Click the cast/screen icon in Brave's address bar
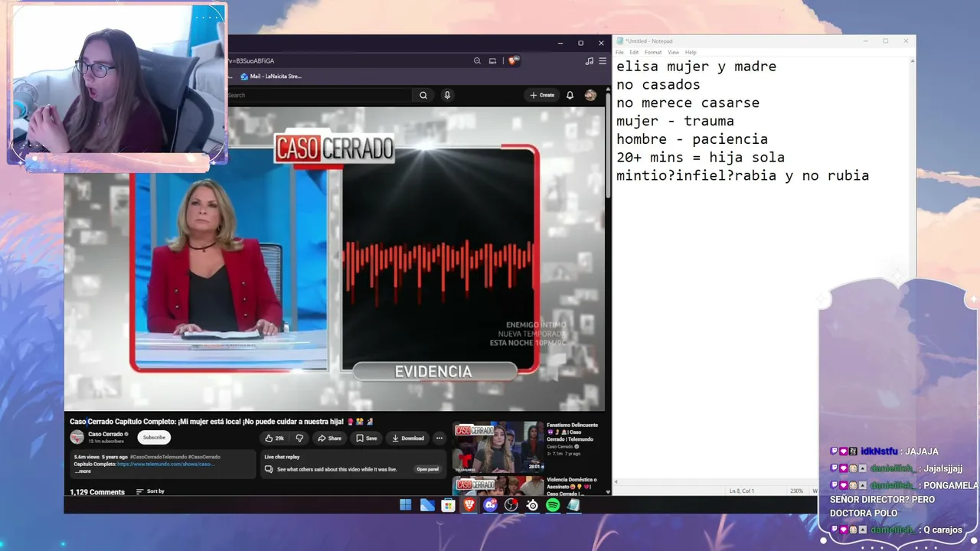This screenshot has width=980, height=551. 493,61
